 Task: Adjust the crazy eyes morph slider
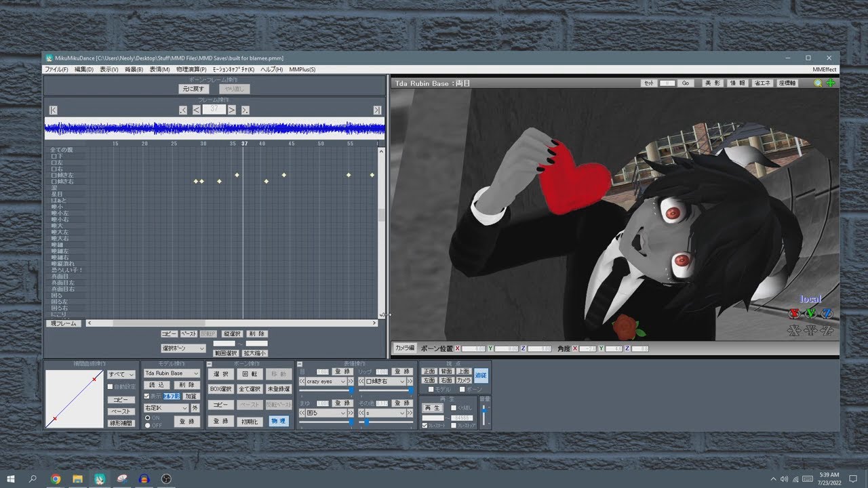pos(326,390)
